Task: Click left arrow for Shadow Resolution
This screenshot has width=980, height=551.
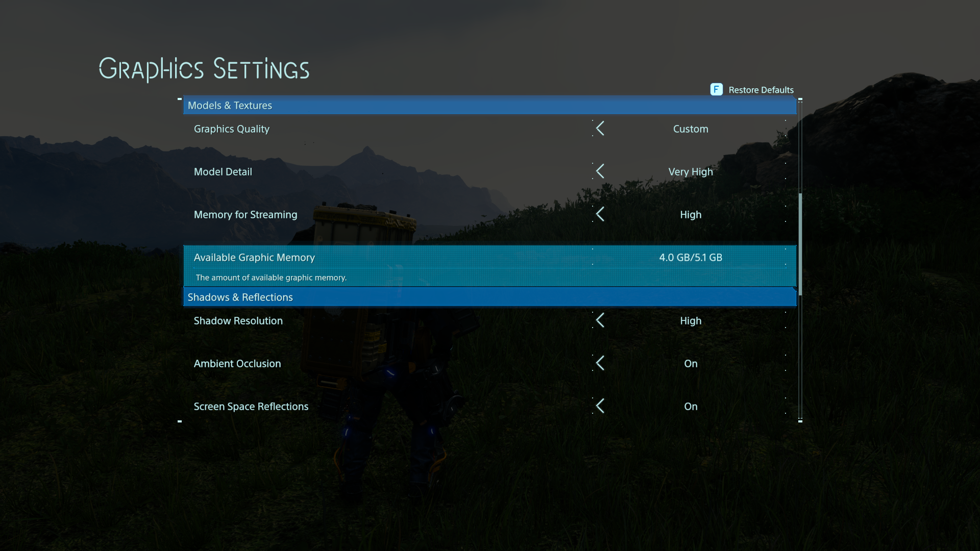Action: [x=600, y=320]
